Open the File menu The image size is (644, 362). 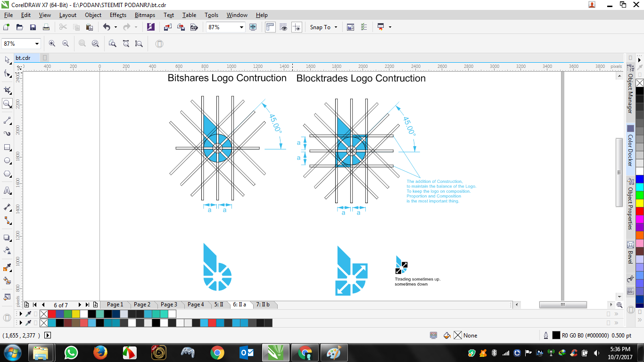[x=8, y=15]
